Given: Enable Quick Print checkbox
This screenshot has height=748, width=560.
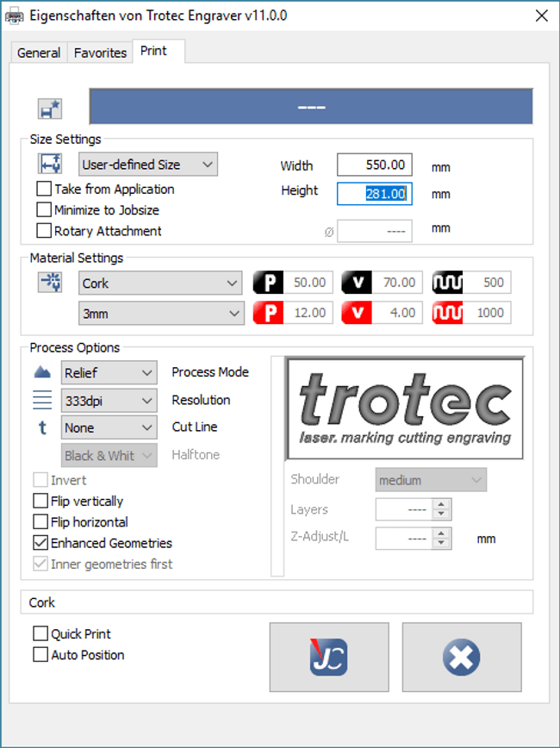Looking at the screenshot, I should pyautogui.click(x=40, y=633).
